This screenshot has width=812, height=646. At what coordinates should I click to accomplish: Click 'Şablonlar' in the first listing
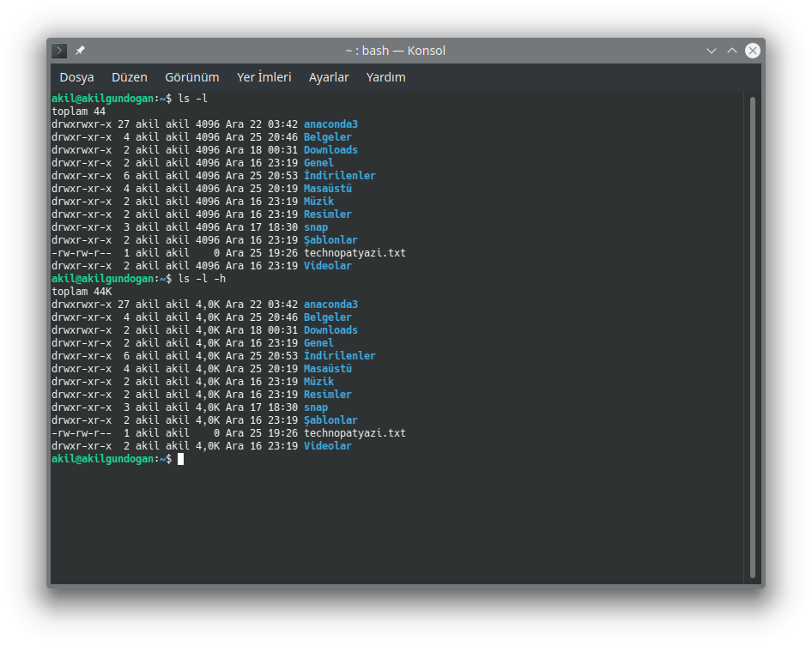click(331, 240)
